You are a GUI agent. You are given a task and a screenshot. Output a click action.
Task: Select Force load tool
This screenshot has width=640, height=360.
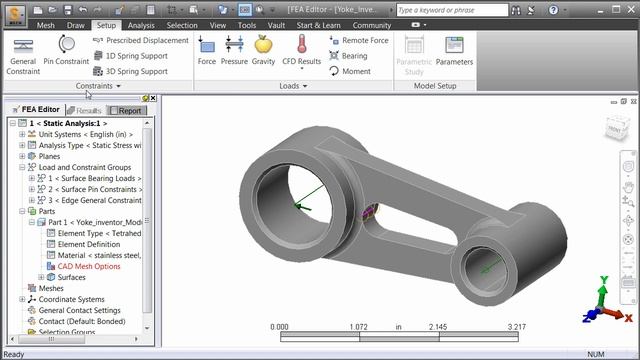207,51
